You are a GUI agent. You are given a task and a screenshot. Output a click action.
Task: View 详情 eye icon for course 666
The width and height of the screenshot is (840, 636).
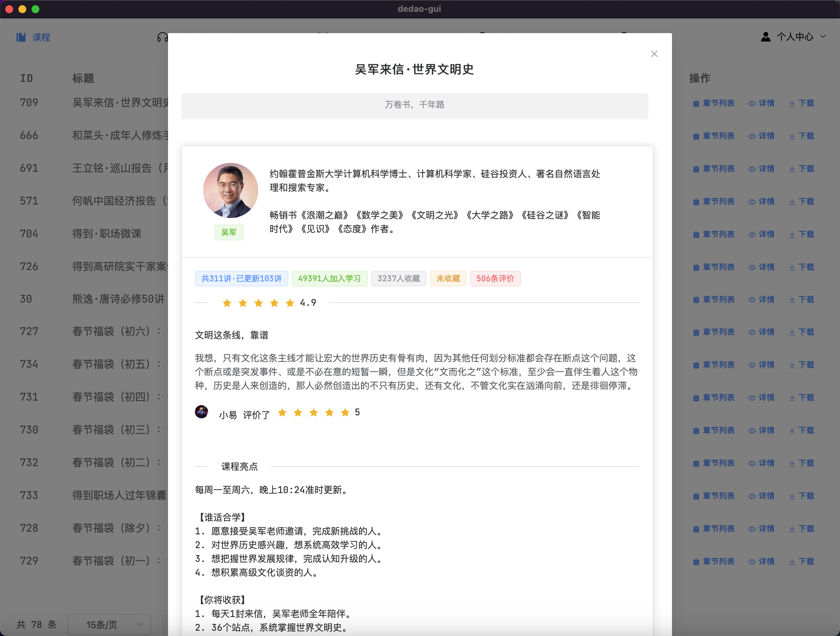[x=752, y=136]
